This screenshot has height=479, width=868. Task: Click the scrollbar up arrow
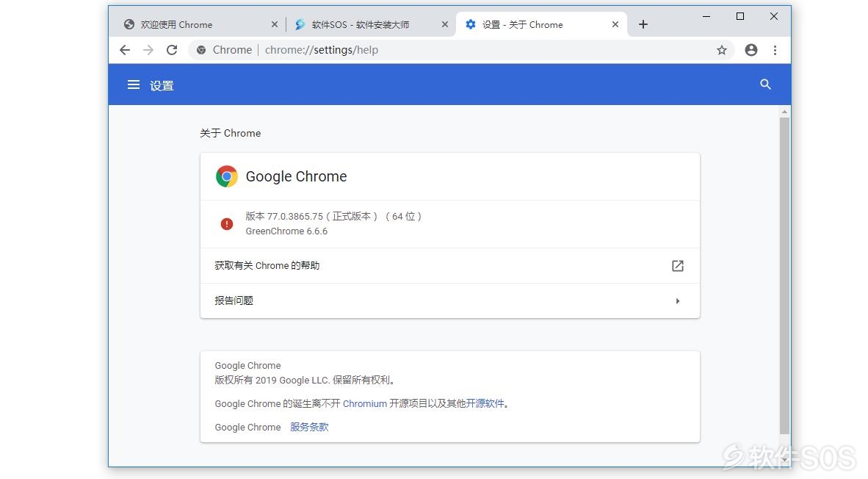784,112
